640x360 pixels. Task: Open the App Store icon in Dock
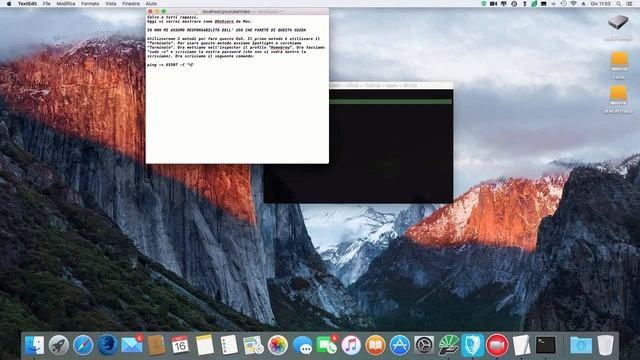[x=400, y=345]
